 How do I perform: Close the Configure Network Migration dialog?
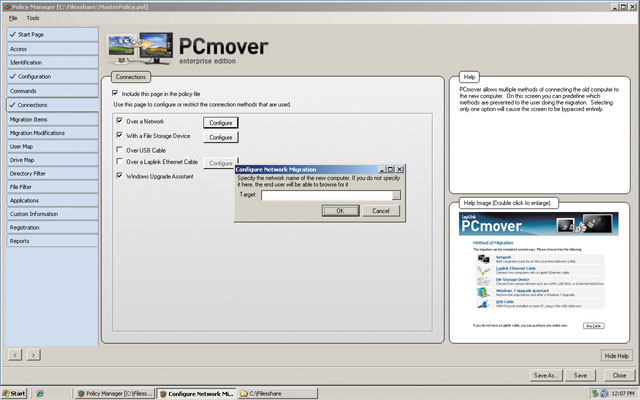pos(400,169)
